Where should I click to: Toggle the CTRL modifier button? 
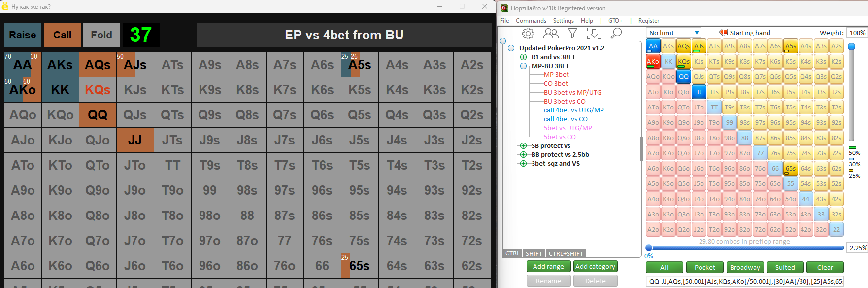[x=512, y=253]
